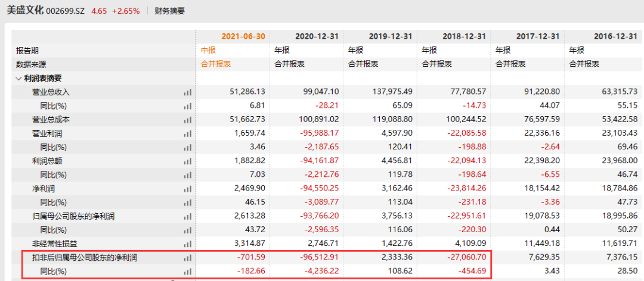
Task: Show chart for 利润总额 row
Action: [188, 160]
